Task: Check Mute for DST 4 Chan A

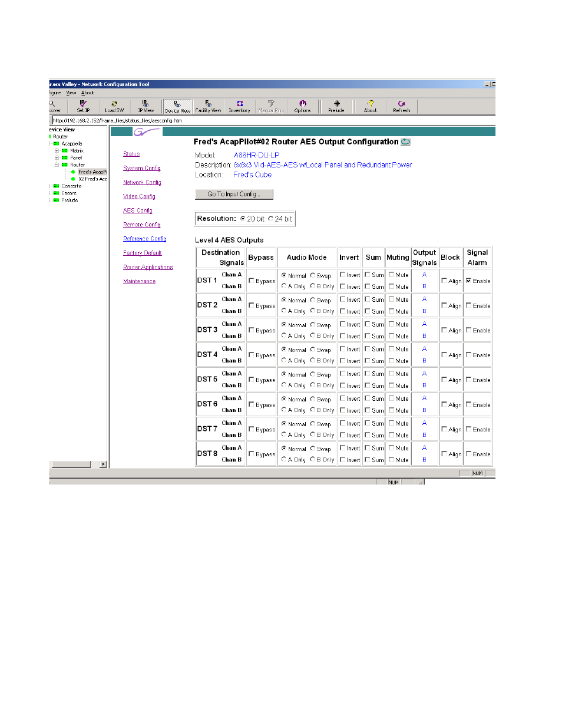Action: 392,349
